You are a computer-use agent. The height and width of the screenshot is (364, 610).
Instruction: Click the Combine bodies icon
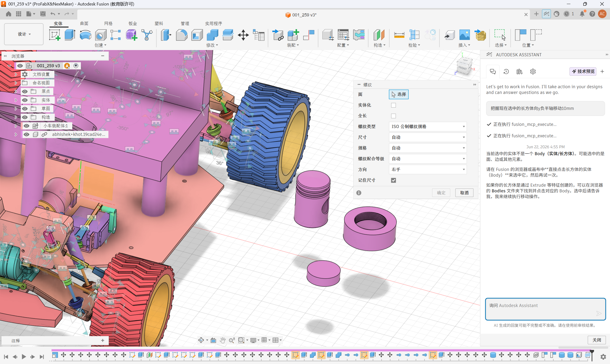click(x=212, y=35)
